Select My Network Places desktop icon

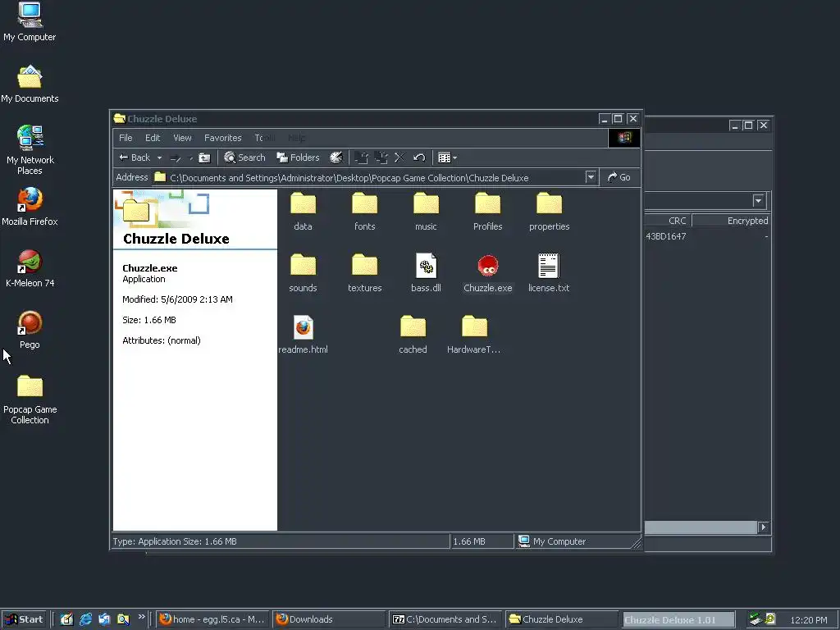tap(30, 151)
